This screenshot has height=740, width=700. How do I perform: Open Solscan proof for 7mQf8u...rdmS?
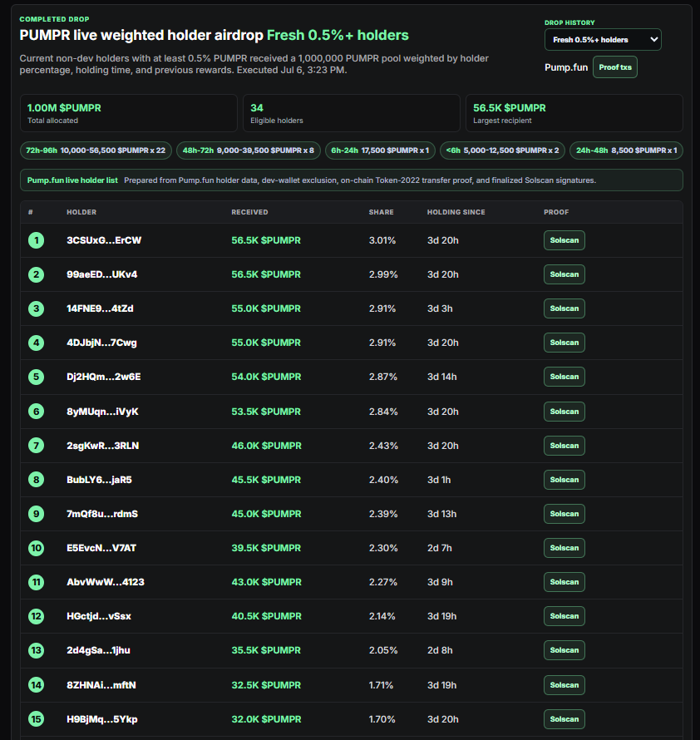[x=564, y=514]
